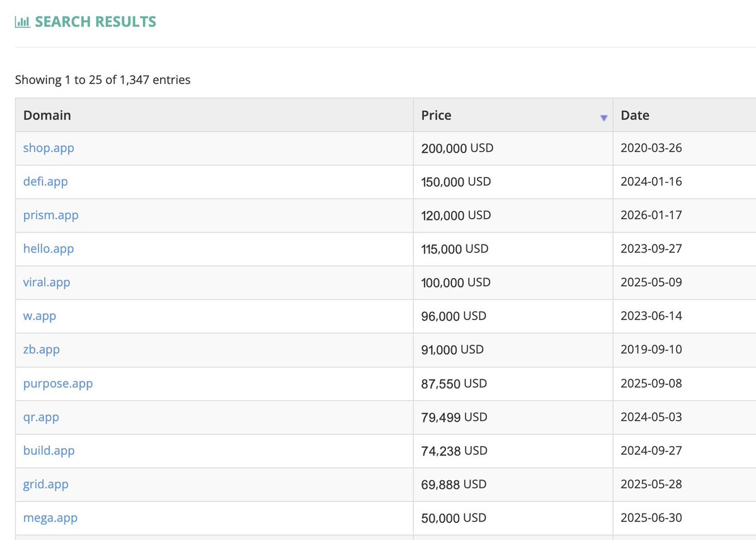Image resolution: width=756 pixels, height=540 pixels.
Task: Click the date 2025-06-30
Action: (x=651, y=518)
